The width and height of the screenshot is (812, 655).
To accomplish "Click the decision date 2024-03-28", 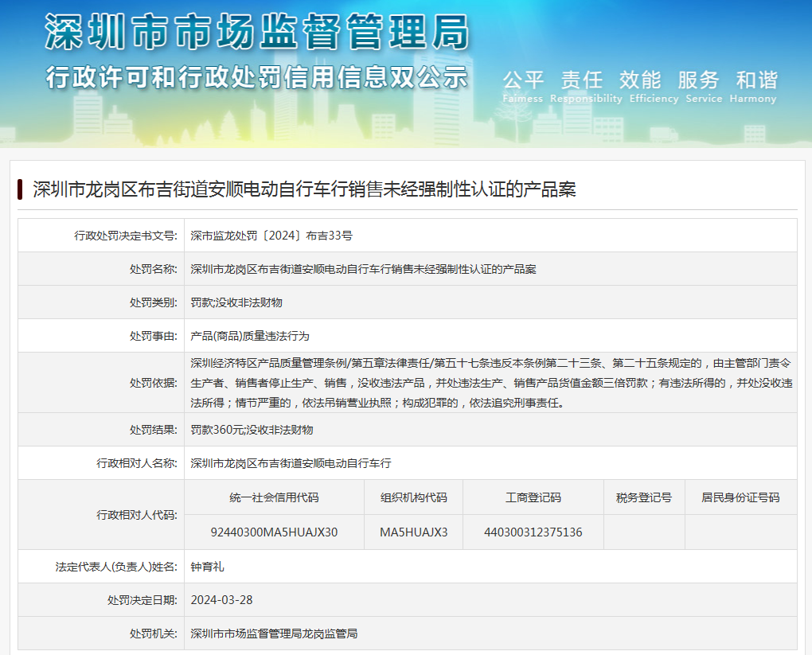I will click(221, 600).
